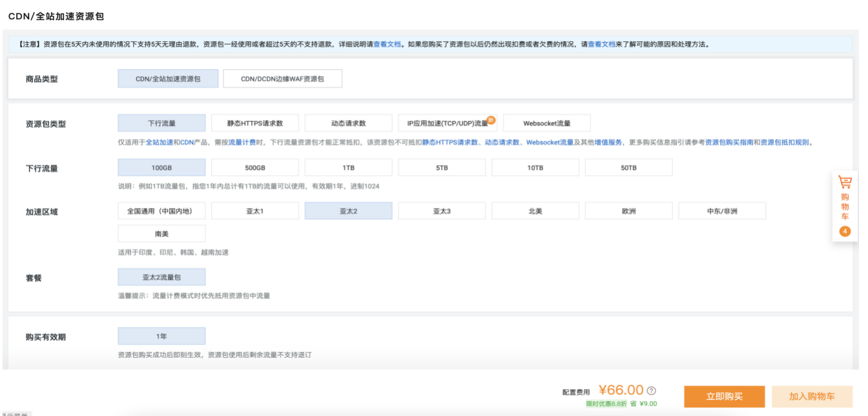868x416 pixels.
Task: Click the 立即购买 button
Action: click(x=724, y=397)
